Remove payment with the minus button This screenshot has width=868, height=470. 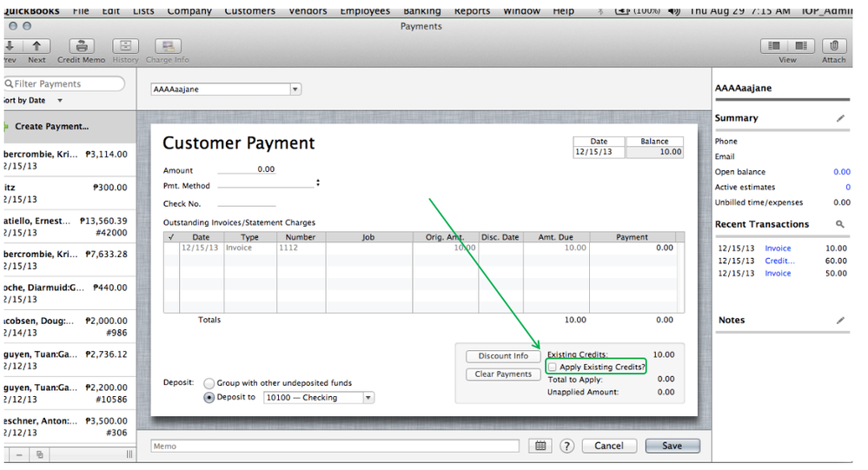[19, 454]
